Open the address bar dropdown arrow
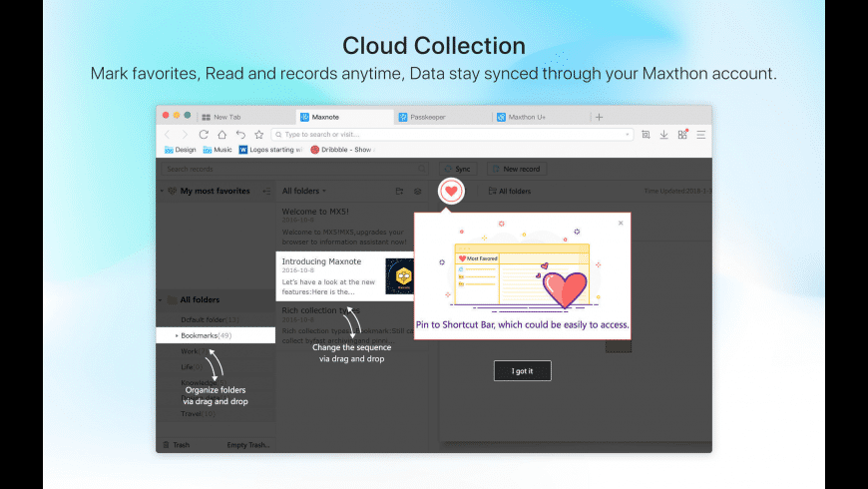The height and width of the screenshot is (489, 868). click(628, 135)
